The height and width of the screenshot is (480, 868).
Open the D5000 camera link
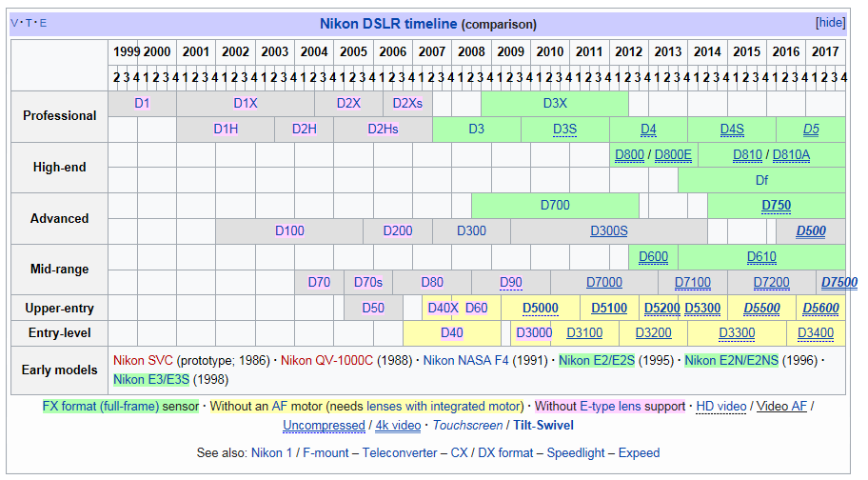(541, 308)
